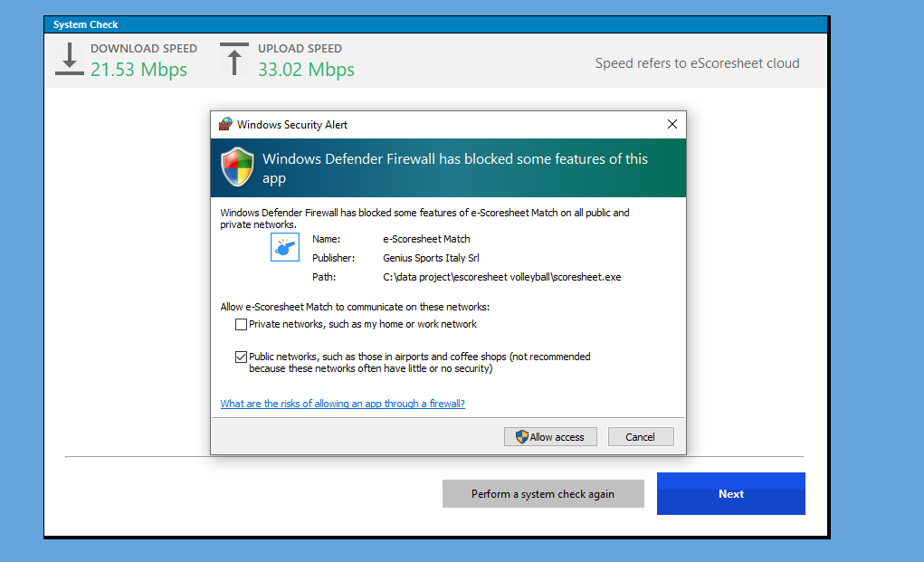Image resolution: width=924 pixels, height=562 pixels.
Task: Click the System Check window title
Action: tap(85, 24)
